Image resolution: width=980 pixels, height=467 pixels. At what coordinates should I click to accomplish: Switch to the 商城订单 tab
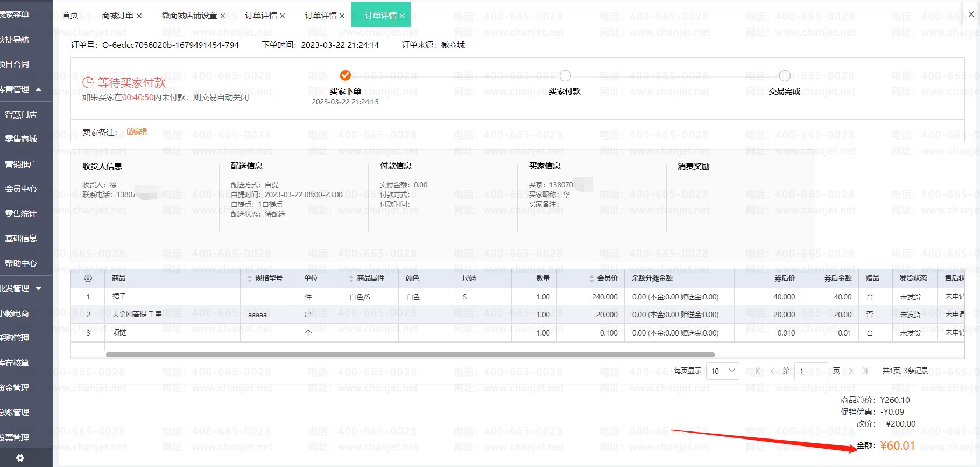(117, 16)
